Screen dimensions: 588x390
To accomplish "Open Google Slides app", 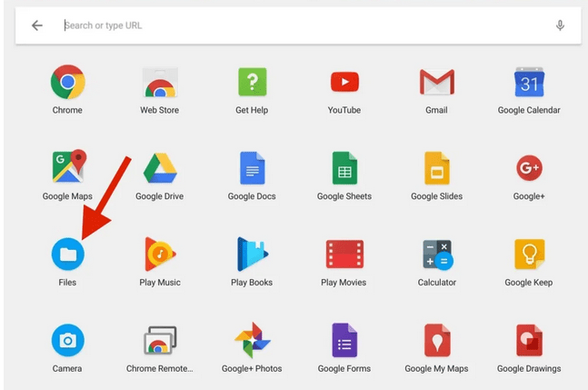I will tap(436, 167).
